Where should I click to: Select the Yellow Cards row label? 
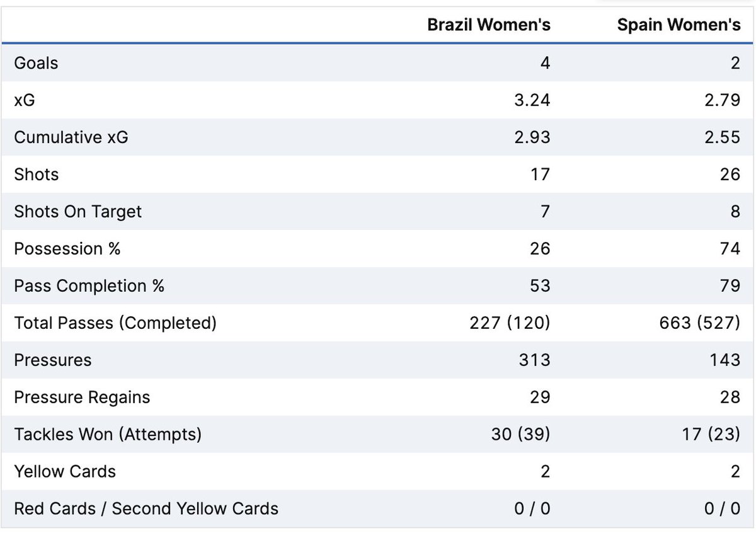[65, 472]
